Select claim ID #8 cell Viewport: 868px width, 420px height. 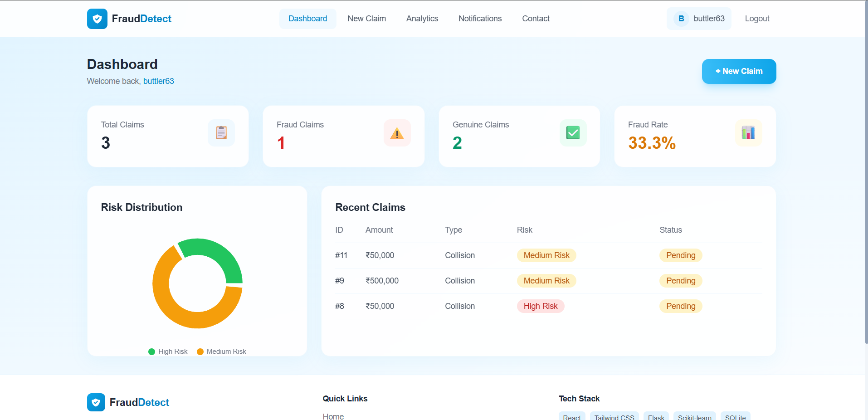click(340, 306)
